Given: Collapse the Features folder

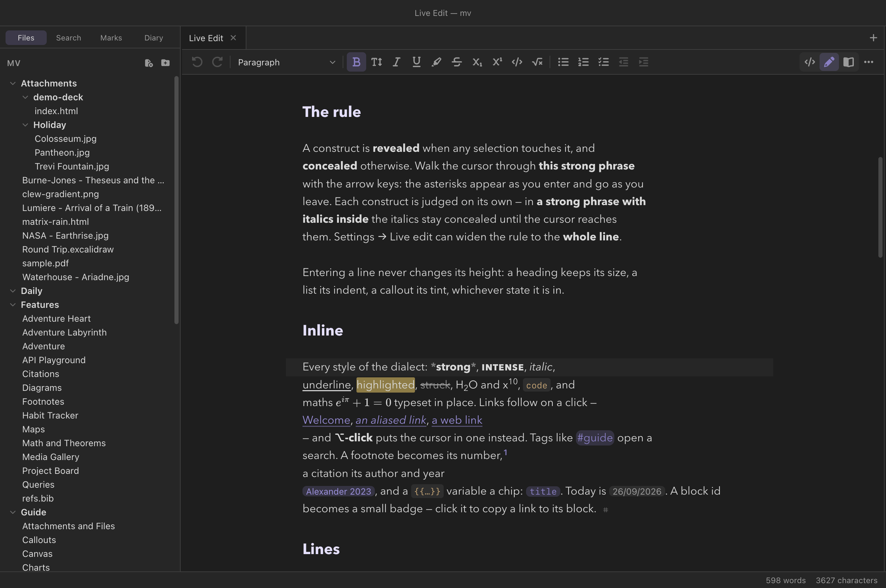Looking at the screenshot, I should pyautogui.click(x=13, y=305).
